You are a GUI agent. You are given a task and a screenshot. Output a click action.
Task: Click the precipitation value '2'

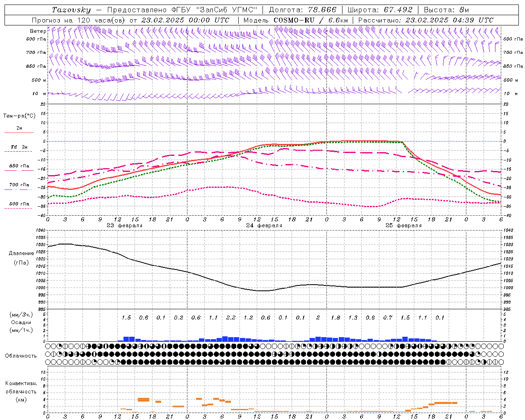pyautogui.click(x=318, y=317)
